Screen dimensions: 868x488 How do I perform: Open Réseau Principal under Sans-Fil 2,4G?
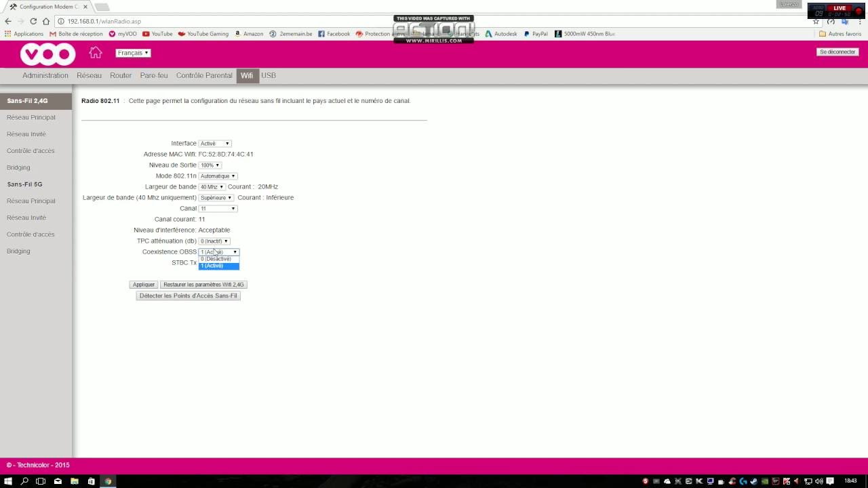31,118
